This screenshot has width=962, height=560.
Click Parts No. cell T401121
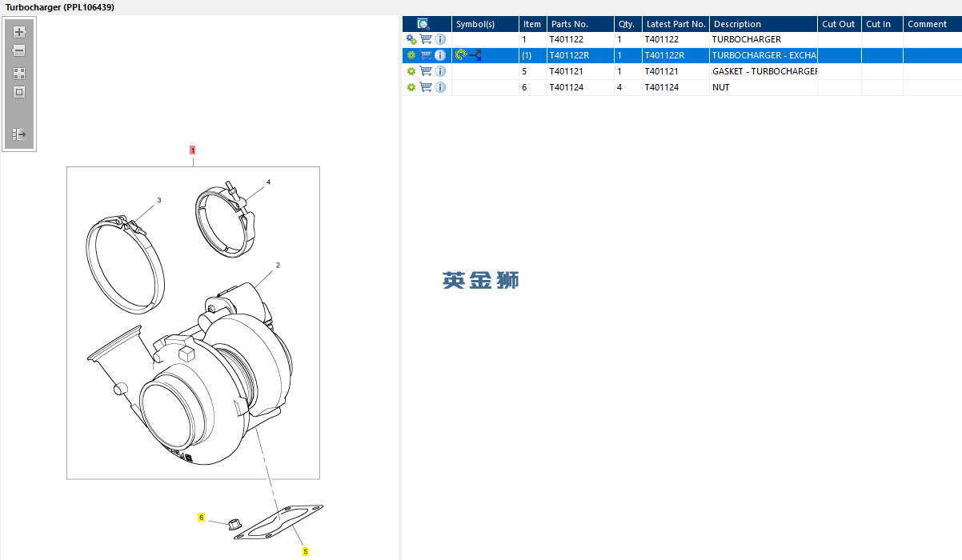pyautogui.click(x=580, y=71)
